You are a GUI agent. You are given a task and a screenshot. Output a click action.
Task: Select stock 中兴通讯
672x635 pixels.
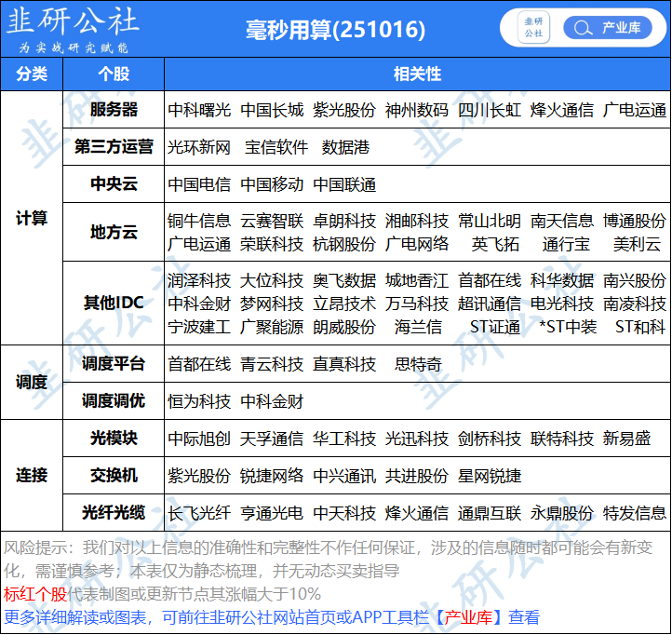pos(344,477)
